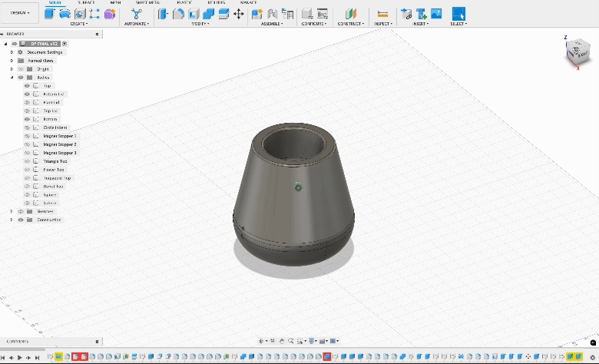599x364 pixels.
Task: Switch to the Sheet Metal tab
Action: pos(147,2)
